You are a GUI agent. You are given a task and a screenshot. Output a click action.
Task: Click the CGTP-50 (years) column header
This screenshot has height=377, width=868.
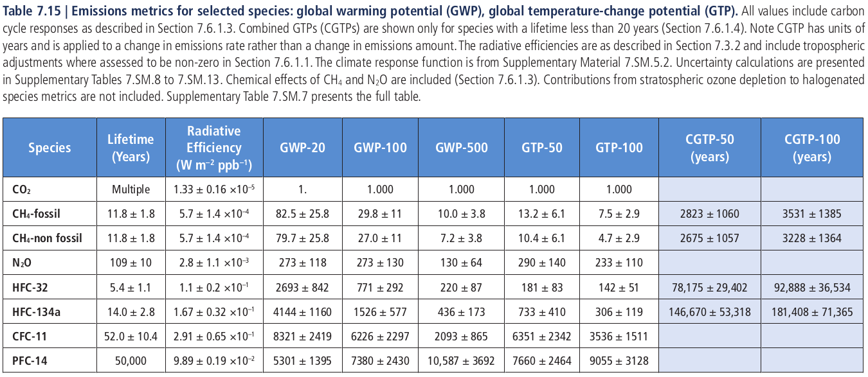click(709, 148)
